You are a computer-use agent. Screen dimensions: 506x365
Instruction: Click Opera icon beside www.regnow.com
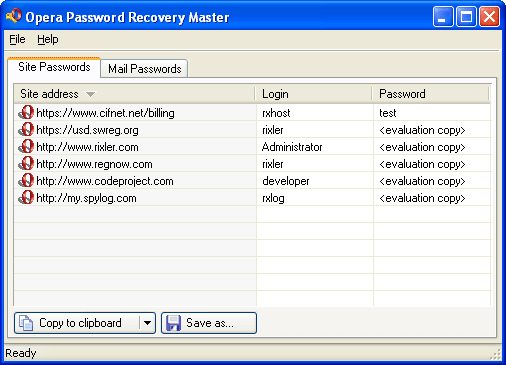coord(26,163)
